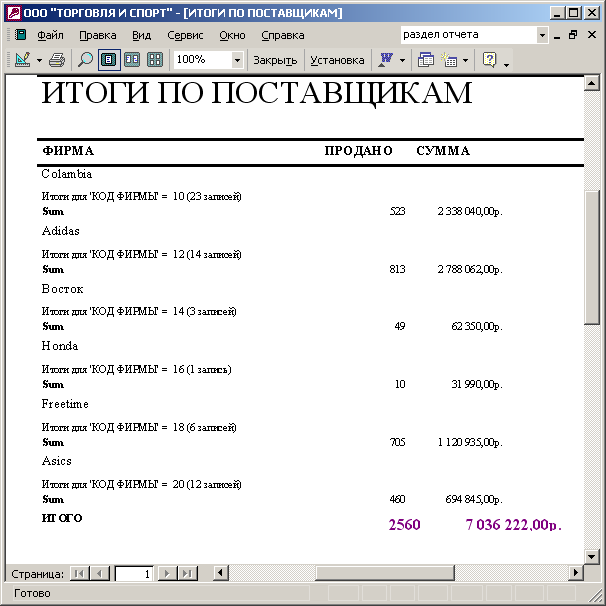Screen dimensions: 606x606
Task: Click the total amount 7 036 222,00р.
Action: [x=513, y=525]
